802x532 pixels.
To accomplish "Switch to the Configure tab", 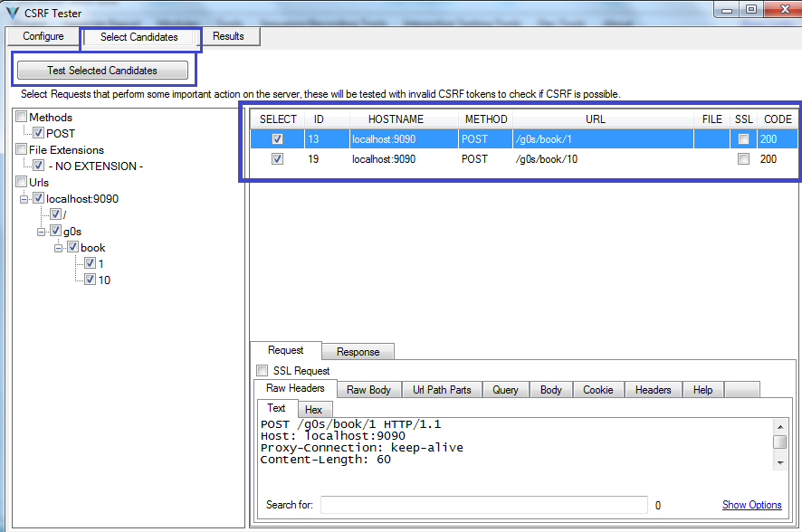I will [42, 36].
